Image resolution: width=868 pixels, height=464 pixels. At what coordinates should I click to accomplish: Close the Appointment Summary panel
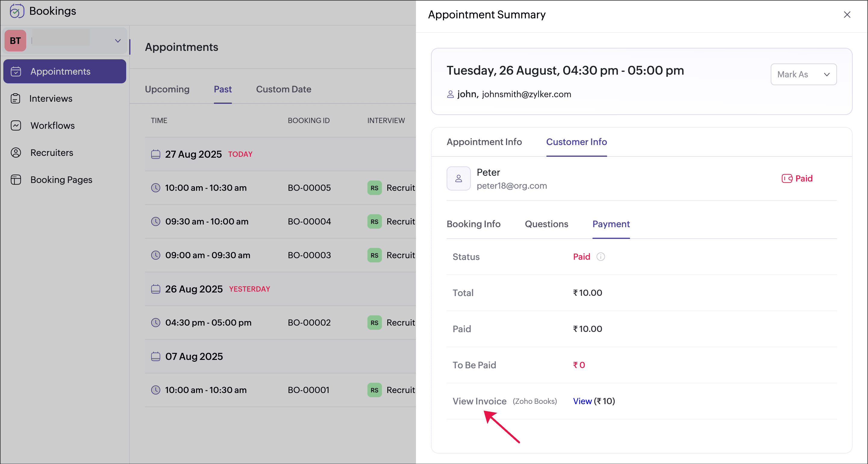847,15
